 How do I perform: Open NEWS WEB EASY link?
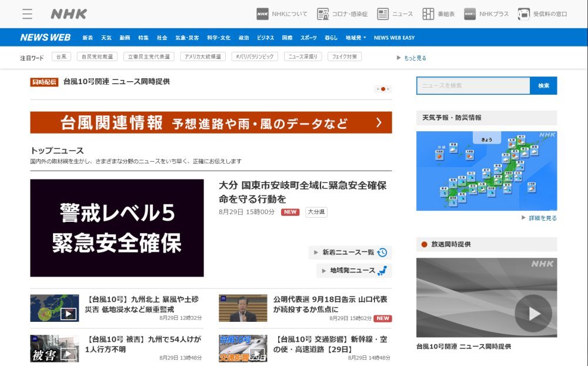click(x=394, y=38)
